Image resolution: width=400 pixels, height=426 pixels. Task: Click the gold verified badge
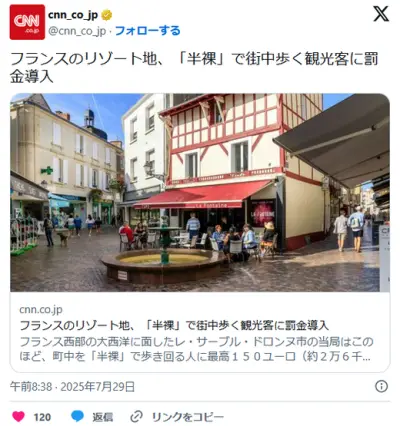(x=106, y=15)
